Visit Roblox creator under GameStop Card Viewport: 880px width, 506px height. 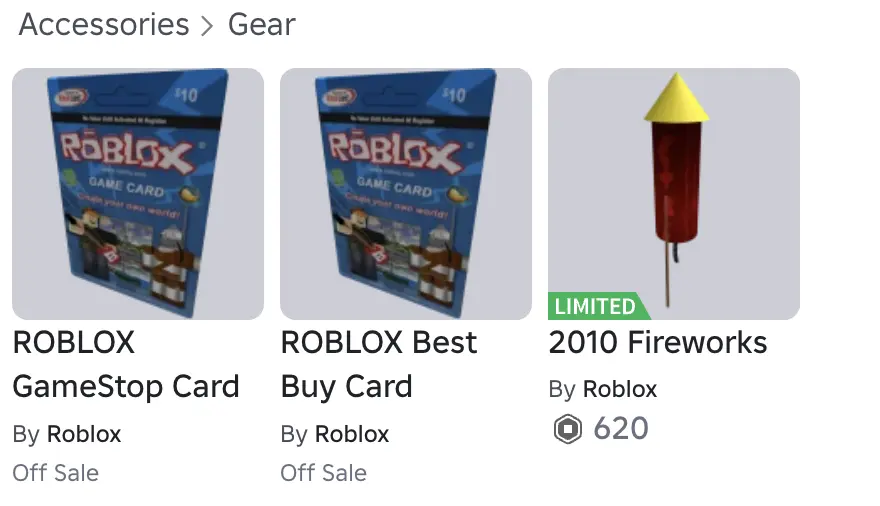point(84,434)
